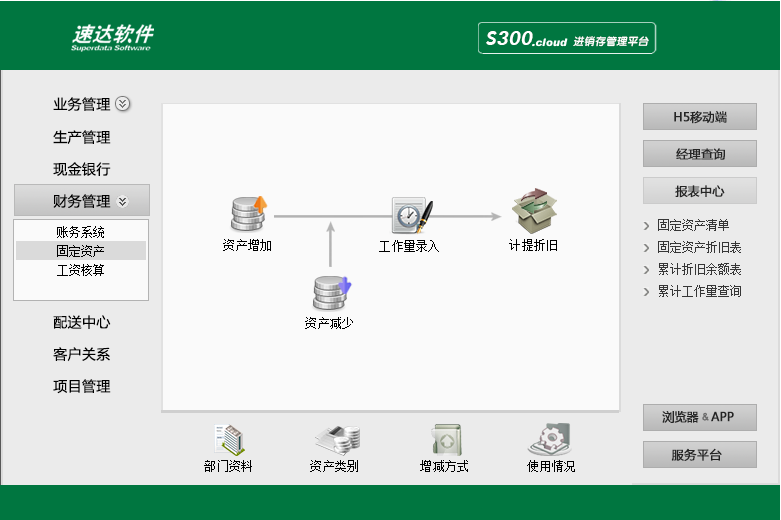Viewport: 781px width, 520px height.
Task: Open the 资产类别 icon
Action: click(338, 439)
